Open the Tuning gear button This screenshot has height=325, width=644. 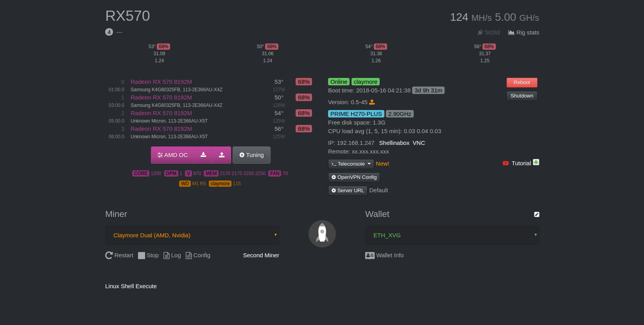[251, 155]
